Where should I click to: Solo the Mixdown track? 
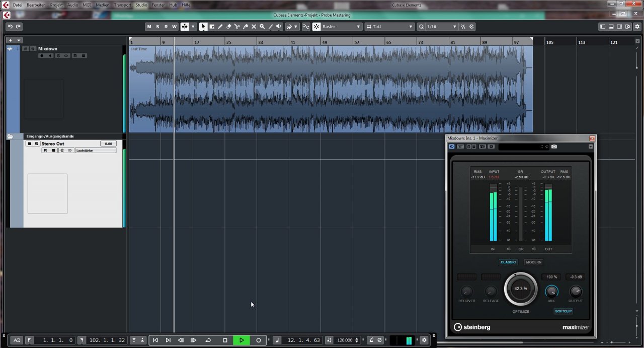(33, 49)
